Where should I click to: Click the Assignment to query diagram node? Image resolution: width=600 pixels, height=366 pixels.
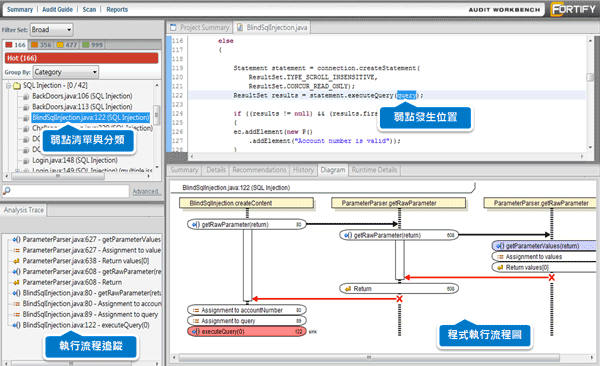tap(247, 321)
